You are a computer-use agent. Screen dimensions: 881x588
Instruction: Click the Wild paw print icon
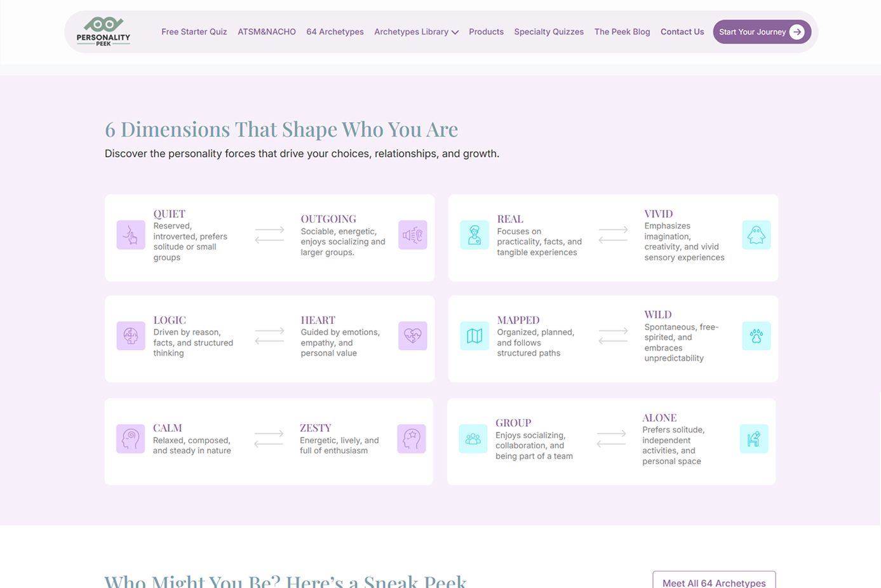pyautogui.click(x=756, y=336)
